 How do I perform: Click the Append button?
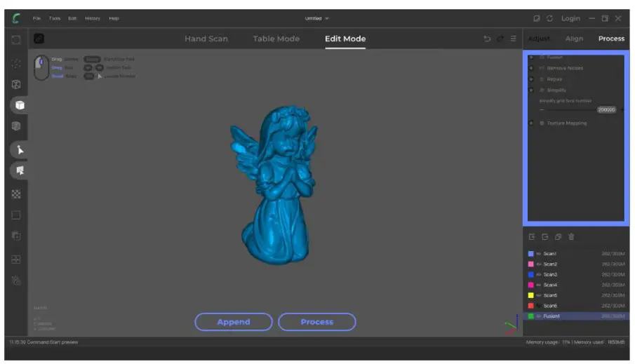point(233,322)
